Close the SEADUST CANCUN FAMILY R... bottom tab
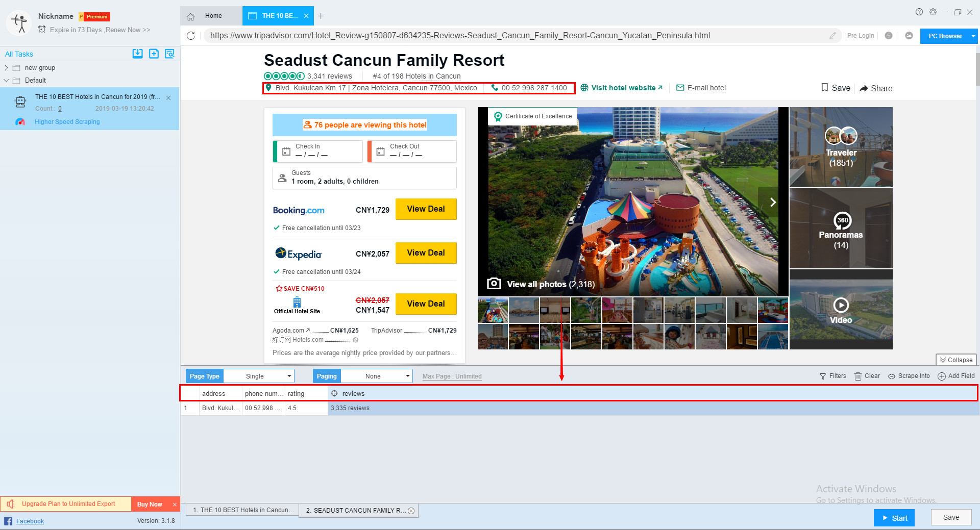Screen dimensions: 980x530 pyautogui.click(x=411, y=511)
